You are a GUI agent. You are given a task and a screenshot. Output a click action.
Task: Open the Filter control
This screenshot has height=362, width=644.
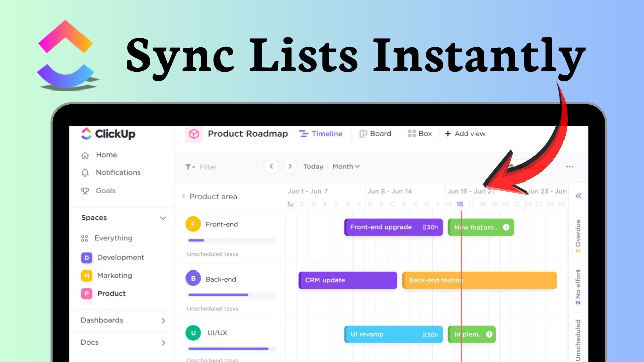(x=201, y=167)
